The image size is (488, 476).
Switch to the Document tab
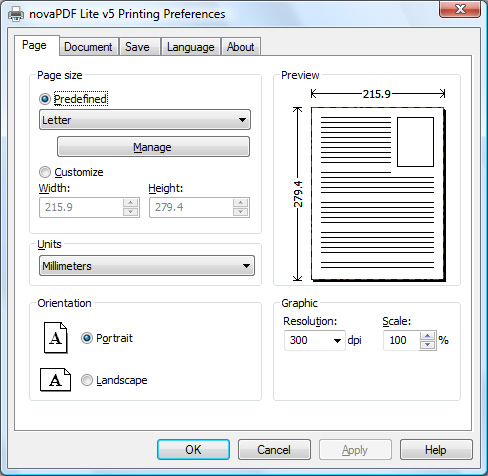coord(88,47)
